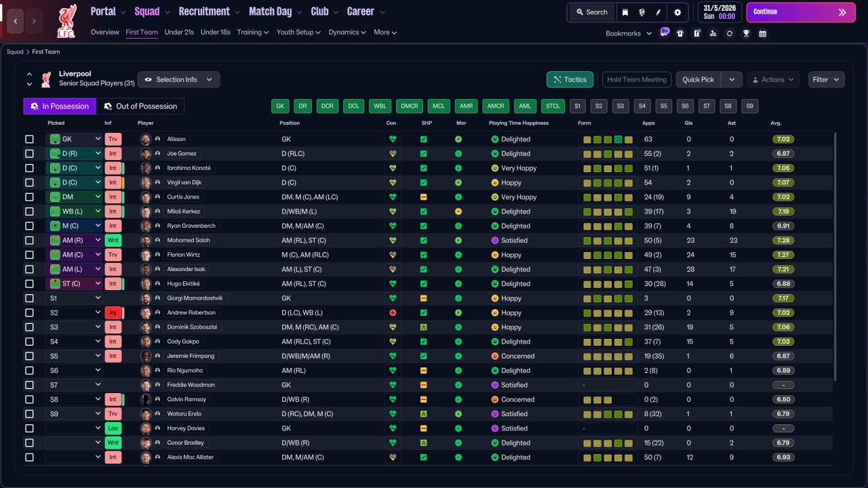Viewport: 868px width, 488px height.
Task: Open the world globe icon in top toolbar
Action: pyautogui.click(x=642, y=12)
